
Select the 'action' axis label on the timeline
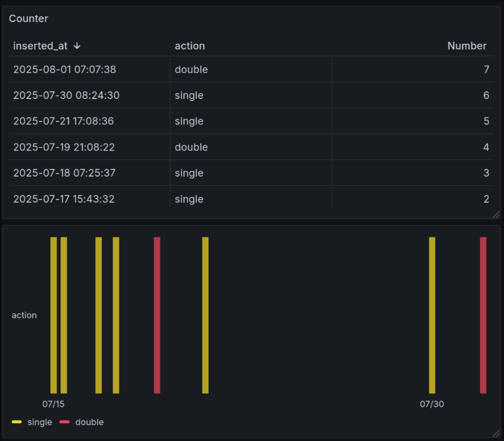click(x=24, y=315)
